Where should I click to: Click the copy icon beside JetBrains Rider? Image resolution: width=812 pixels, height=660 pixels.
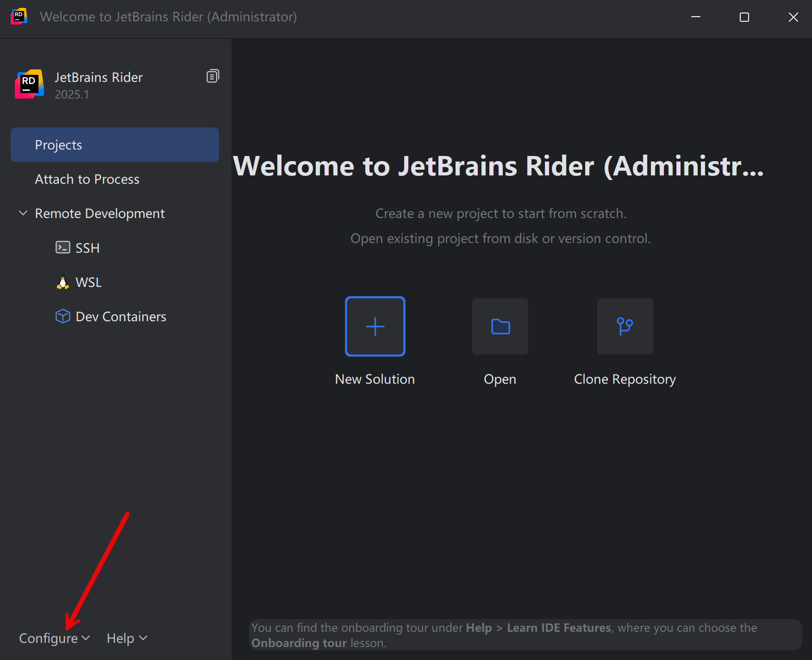pos(212,76)
